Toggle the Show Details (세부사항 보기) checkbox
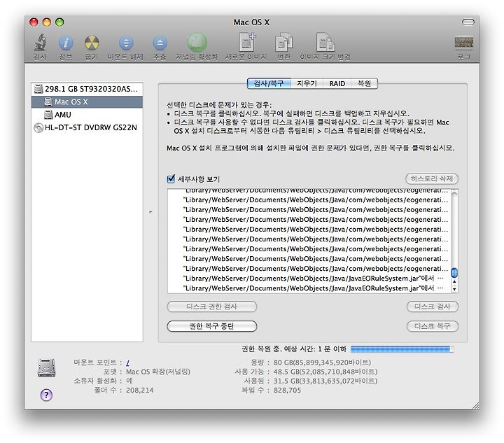This screenshot has height=443, width=504. [x=171, y=178]
